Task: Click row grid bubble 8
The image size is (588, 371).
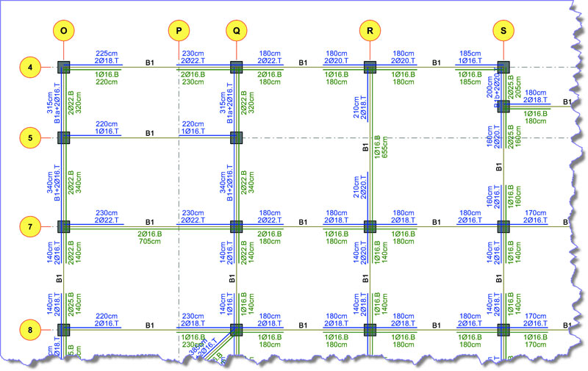Action: (30, 329)
